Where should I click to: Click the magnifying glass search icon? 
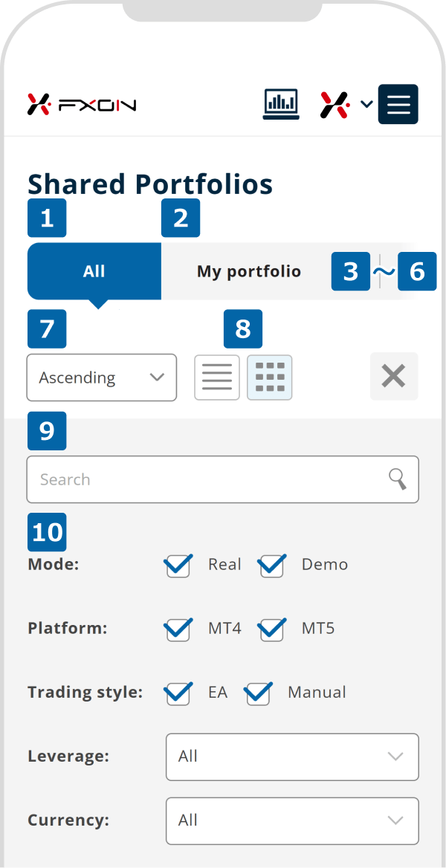tap(398, 479)
